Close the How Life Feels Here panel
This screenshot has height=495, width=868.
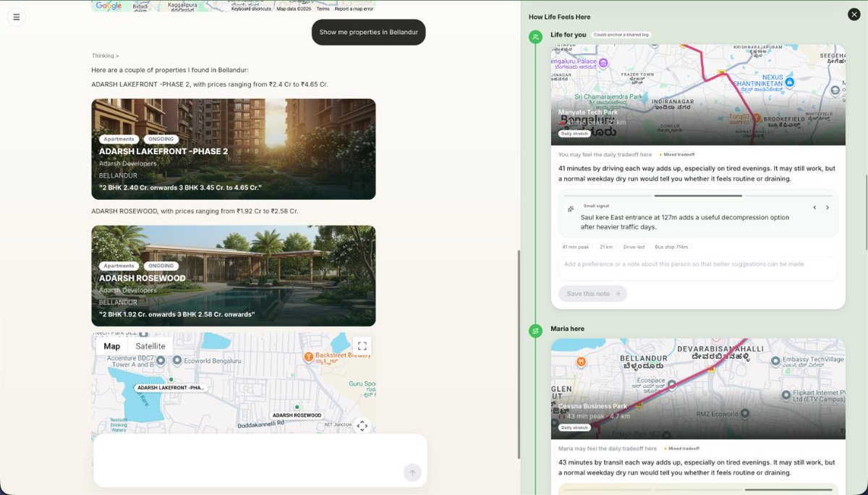click(854, 14)
